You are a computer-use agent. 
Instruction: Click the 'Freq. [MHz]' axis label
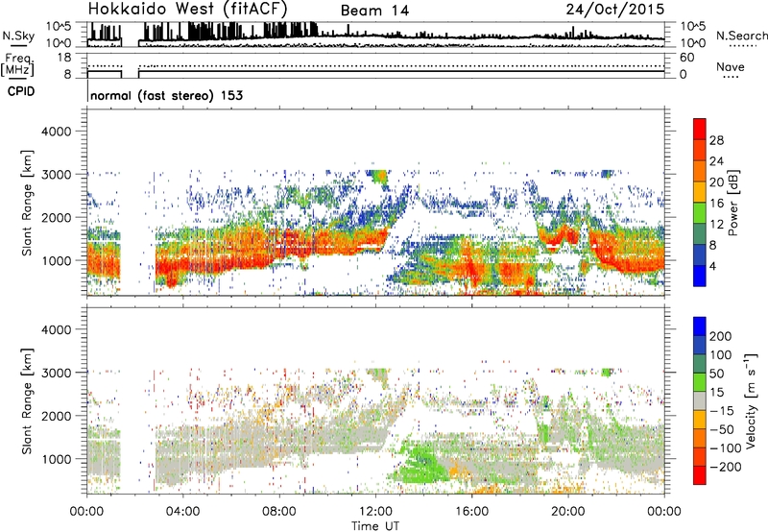pos(18,65)
